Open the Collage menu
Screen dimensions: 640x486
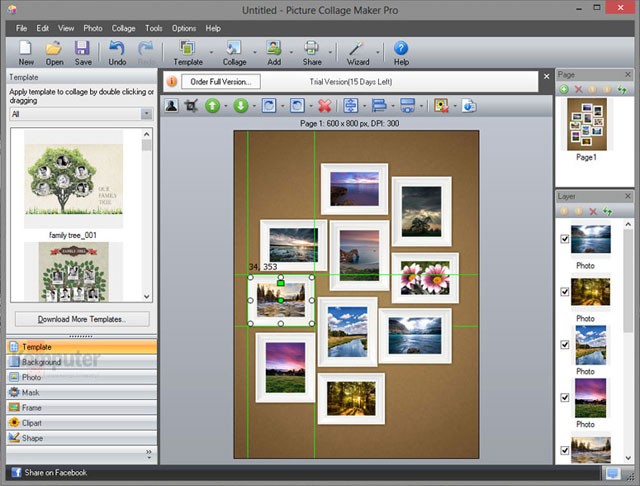(124, 28)
